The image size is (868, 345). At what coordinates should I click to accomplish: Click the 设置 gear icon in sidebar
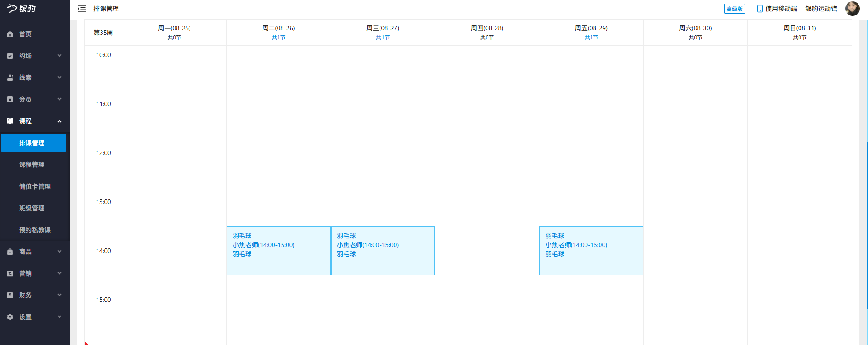pos(10,317)
